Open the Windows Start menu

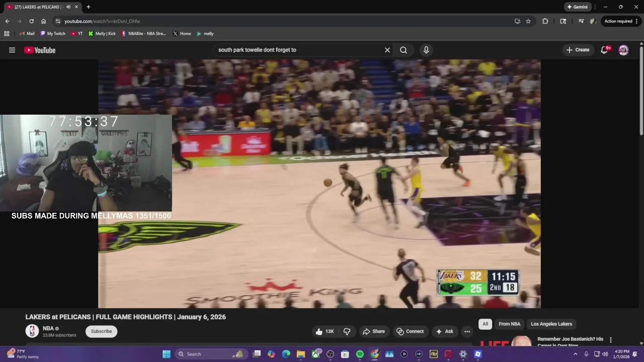pos(167,354)
